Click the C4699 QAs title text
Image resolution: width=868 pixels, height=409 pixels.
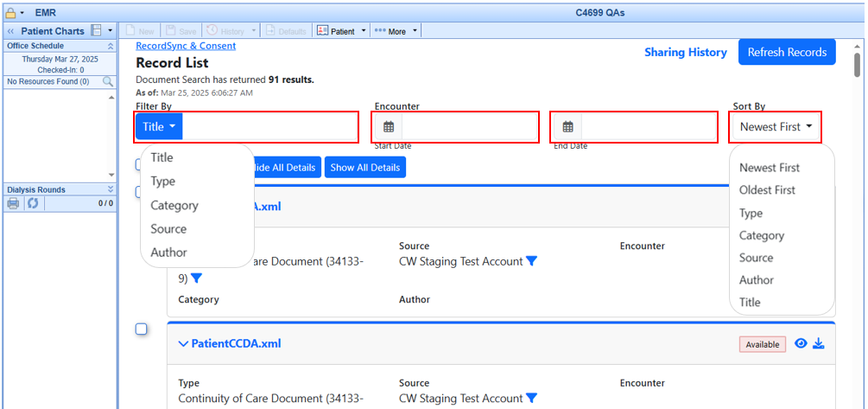600,12
